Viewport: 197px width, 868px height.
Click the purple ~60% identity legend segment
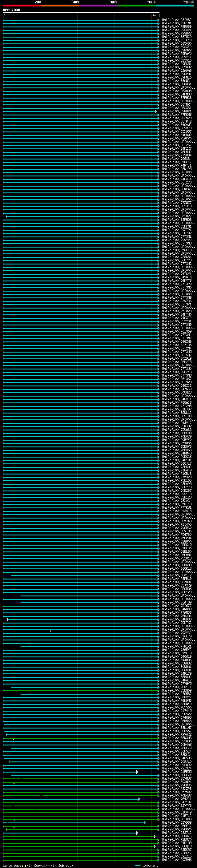point(99,6)
